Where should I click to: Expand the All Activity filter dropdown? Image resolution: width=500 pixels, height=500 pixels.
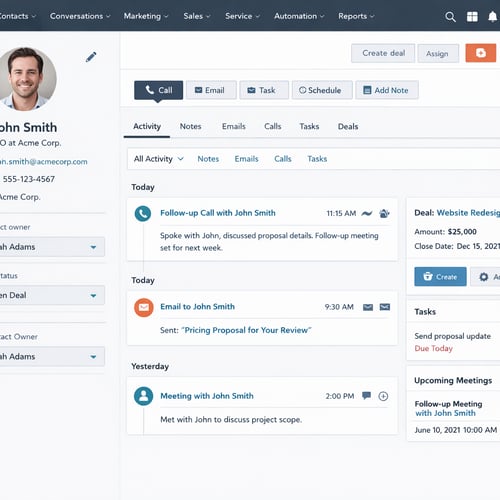(x=158, y=159)
